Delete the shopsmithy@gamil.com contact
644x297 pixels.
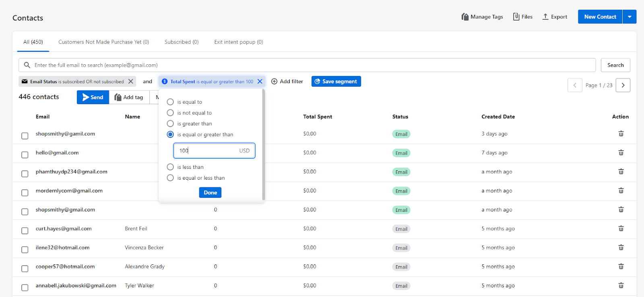(621, 134)
